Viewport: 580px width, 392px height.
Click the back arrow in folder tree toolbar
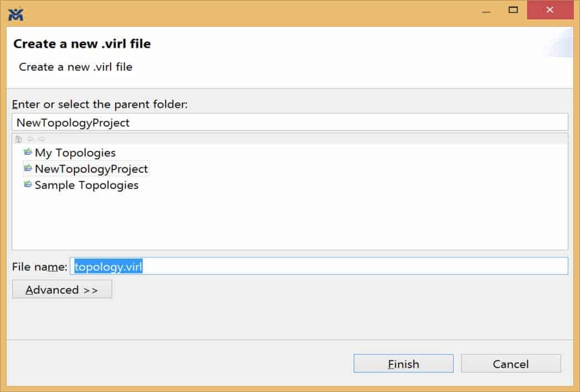click(31, 139)
